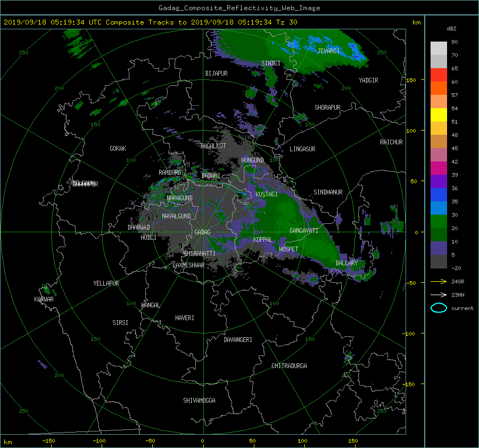Click the SINDHANUR label
The image size is (479, 448).
328,192
